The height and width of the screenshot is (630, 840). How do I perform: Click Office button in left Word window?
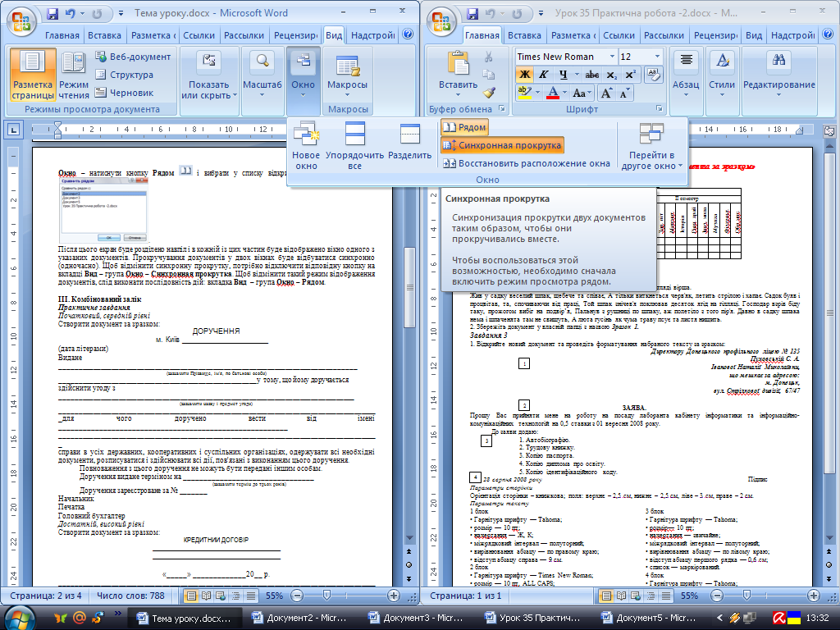21,21
